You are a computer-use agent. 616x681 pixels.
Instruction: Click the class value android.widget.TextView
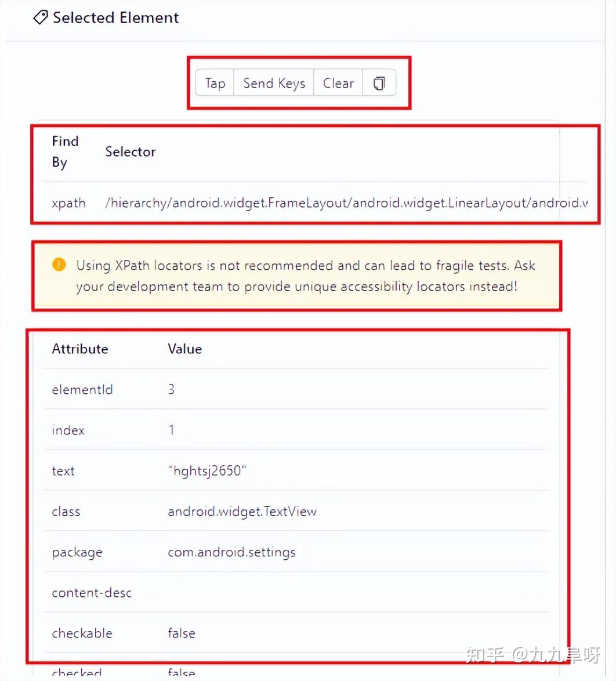pos(242,511)
